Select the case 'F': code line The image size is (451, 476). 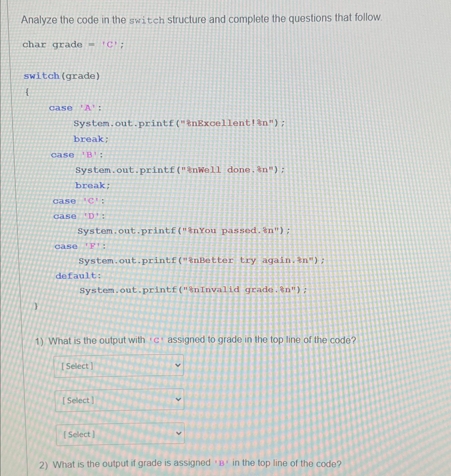[80, 246]
